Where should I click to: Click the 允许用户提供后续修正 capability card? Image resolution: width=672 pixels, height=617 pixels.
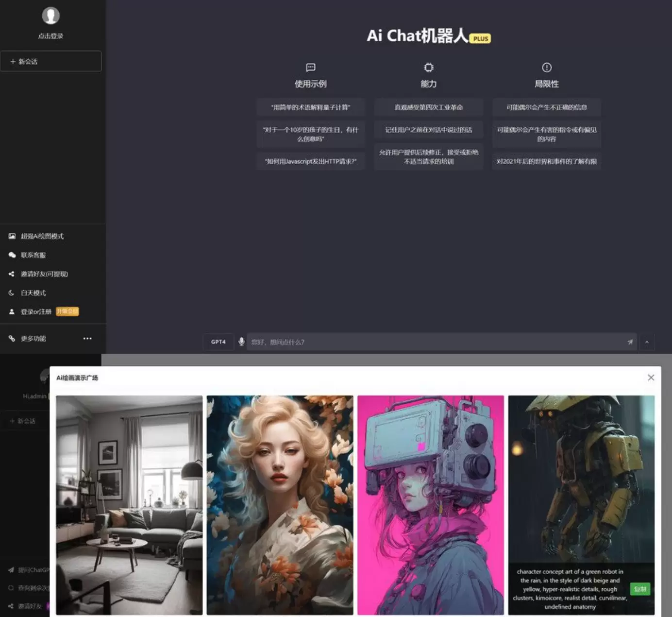(429, 156)
